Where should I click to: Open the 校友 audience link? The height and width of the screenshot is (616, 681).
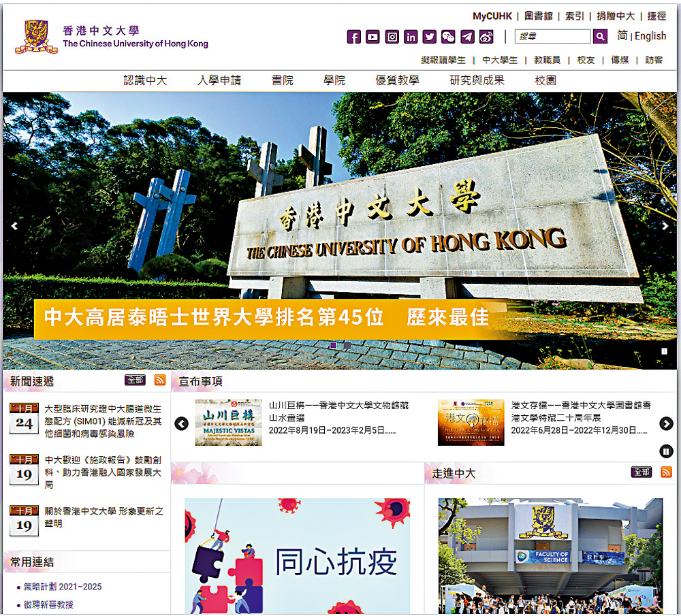(x=586, y=60)
